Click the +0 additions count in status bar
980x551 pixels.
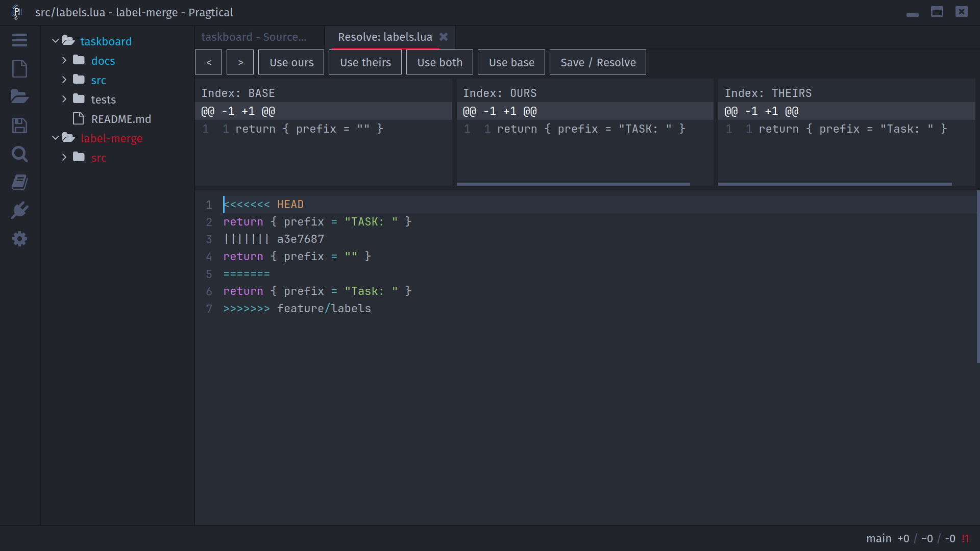(903, 539)
